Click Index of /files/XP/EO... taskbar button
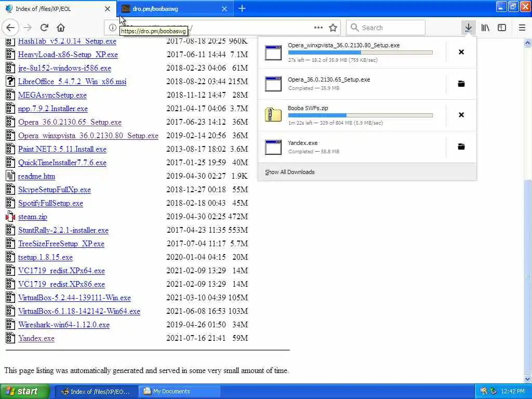532x399 pixels. [96, 391]
